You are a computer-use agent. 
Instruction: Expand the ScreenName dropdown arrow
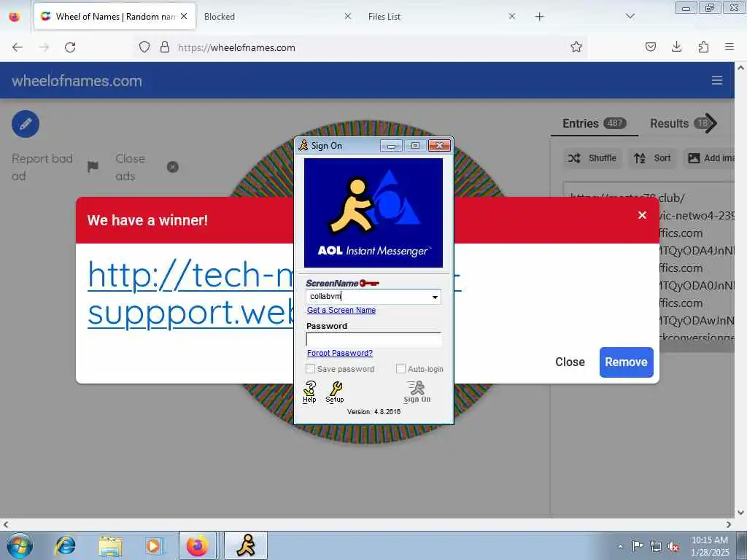(435, 297)
